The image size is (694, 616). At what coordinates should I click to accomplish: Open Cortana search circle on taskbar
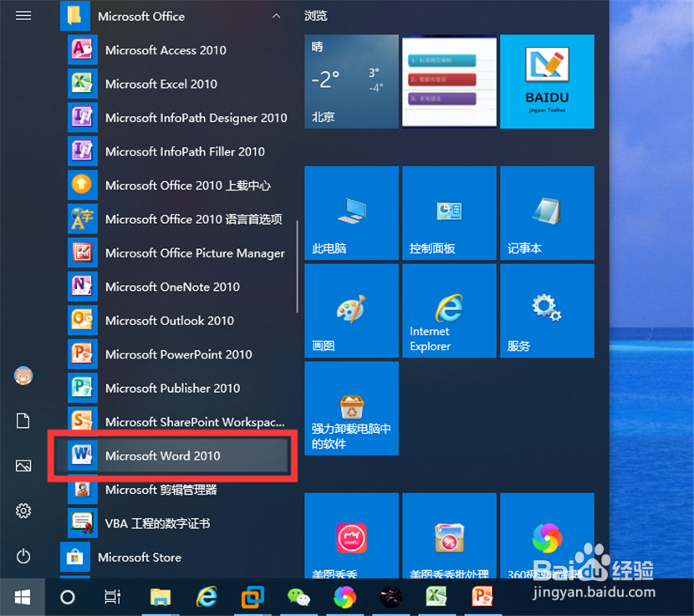67,598
